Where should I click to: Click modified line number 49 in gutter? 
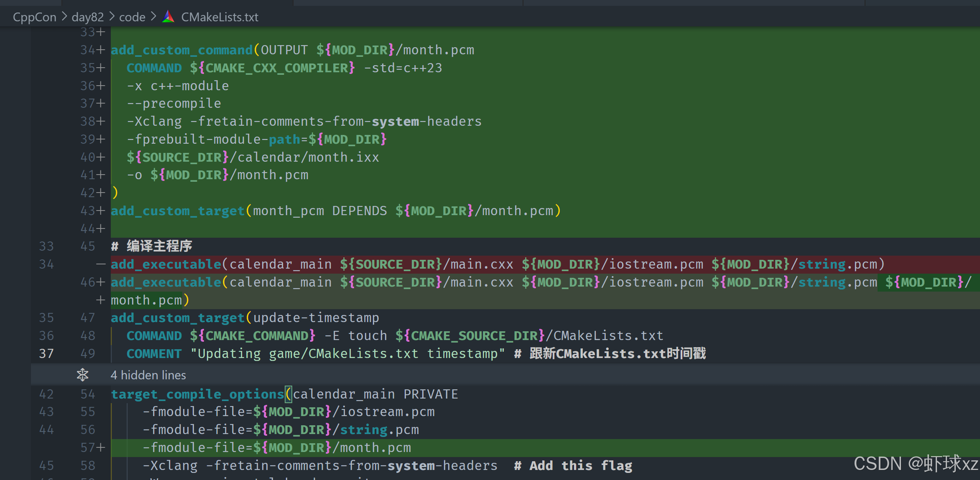click(x=88, y=353)
